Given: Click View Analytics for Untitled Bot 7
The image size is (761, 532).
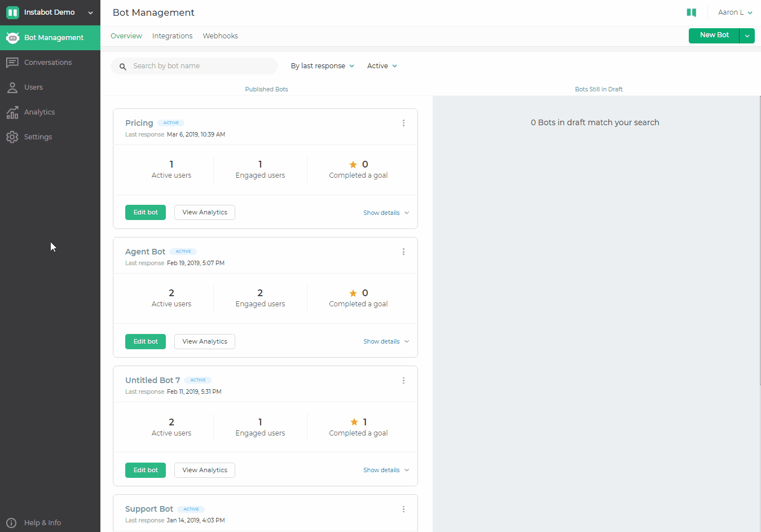Looking at the screenshot, I should point(205,470).
